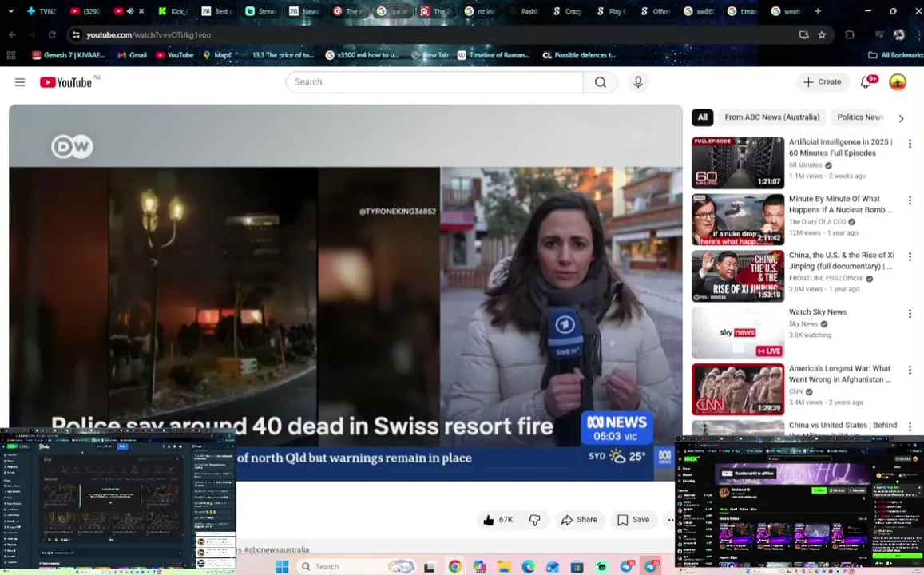Open Possible defences bookmark
This screenshot has height=575, width=924.
point(579,55)
